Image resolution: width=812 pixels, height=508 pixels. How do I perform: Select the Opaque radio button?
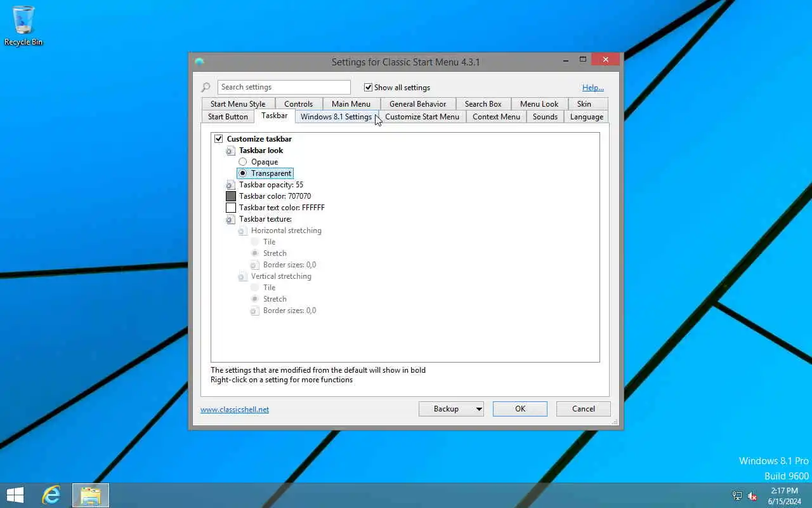coord(242,162)
